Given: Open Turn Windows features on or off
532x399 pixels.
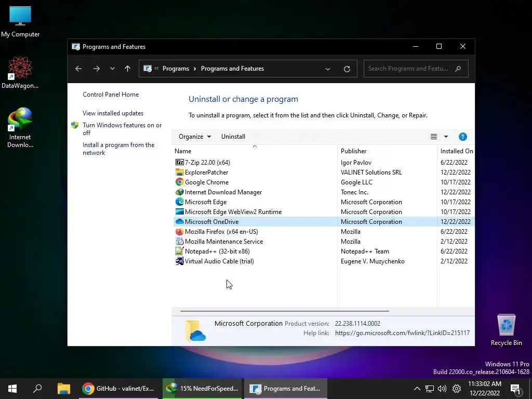Looking at the screenshot, I should click(x=122, y=129).
